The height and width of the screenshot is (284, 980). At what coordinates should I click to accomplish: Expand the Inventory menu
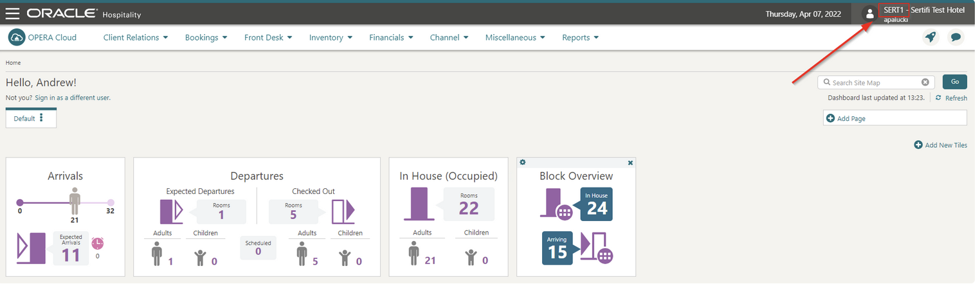tap(331, 37)
